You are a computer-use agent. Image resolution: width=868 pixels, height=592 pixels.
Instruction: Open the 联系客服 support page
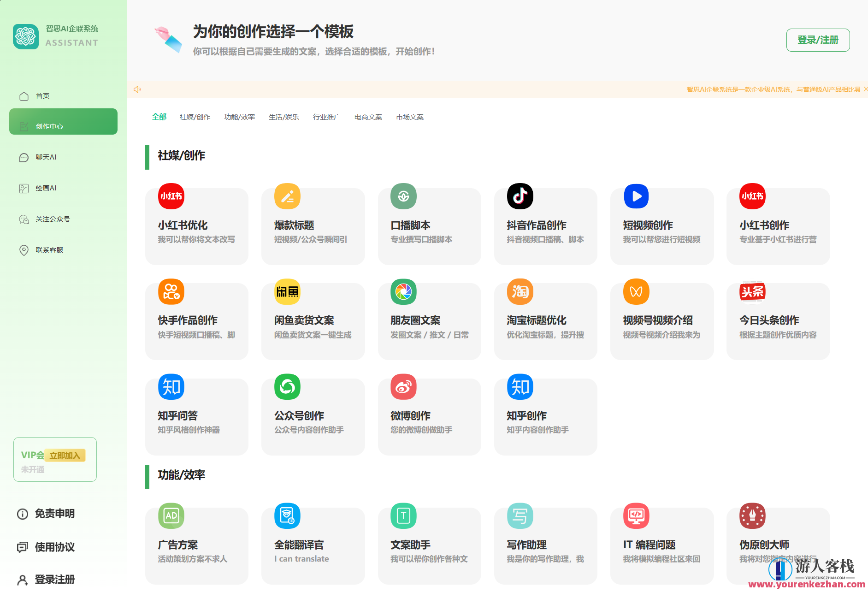click(50, 250)
